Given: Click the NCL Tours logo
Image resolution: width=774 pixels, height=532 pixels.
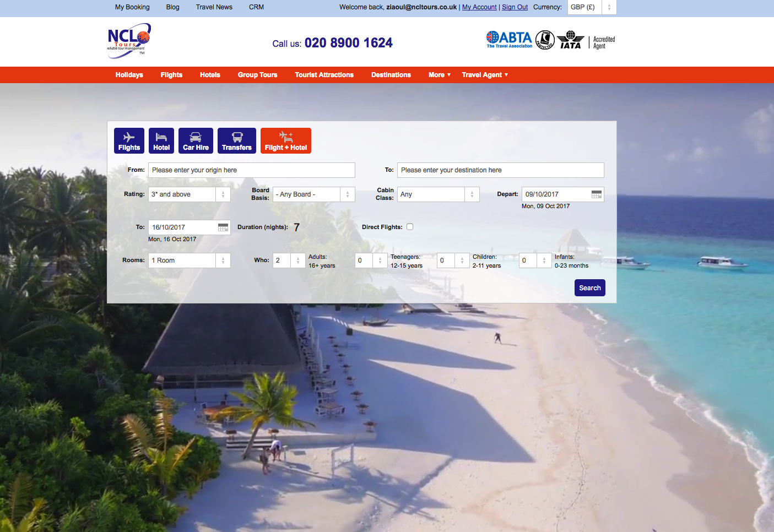Looking at the screenshot, I should 129,39.
